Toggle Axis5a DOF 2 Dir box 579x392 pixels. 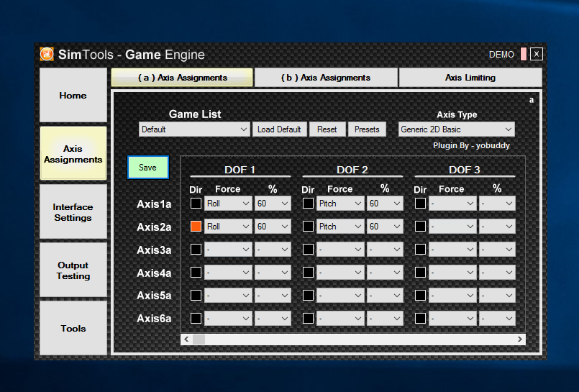308,296
